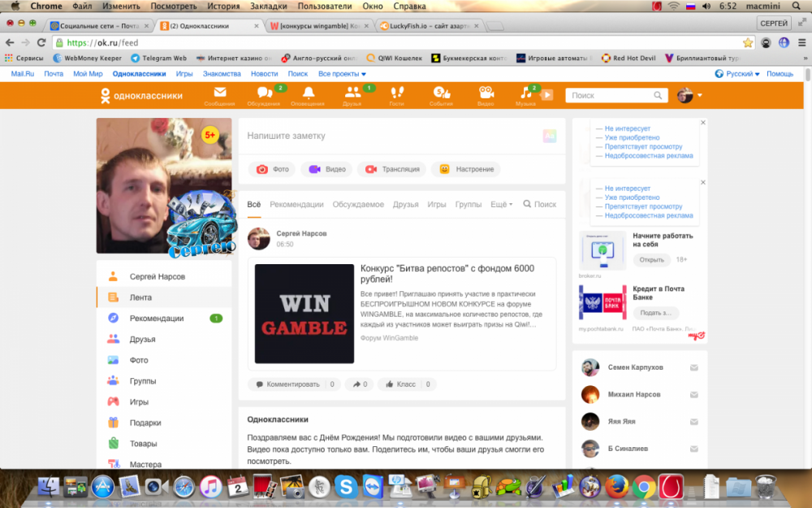Screen dimensions: 812x508
Task: Open the Музыка music note icon
Action: coord(525,93)
